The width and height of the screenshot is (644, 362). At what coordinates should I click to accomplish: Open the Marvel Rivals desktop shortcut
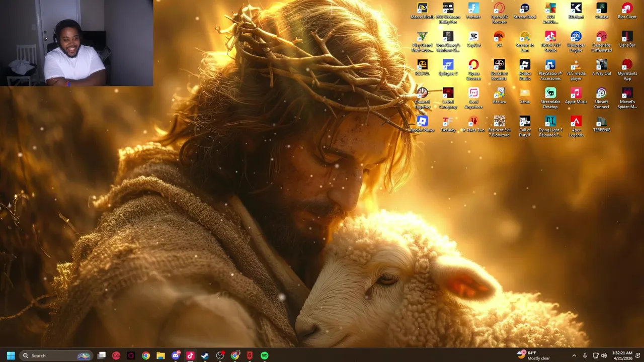[x=422, y=11]
